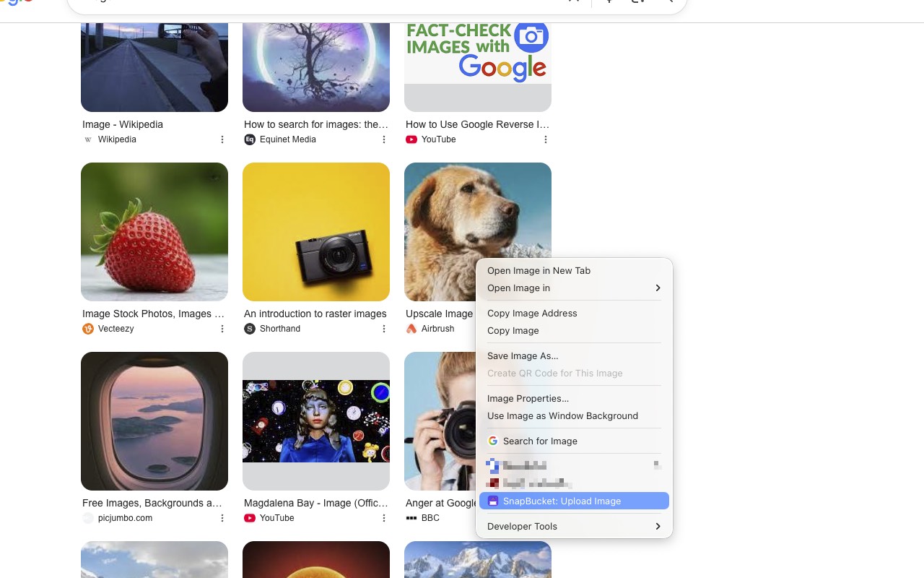924x578 pixels.
Task: Click the Shorthand source name
Action: pos(280,329)
